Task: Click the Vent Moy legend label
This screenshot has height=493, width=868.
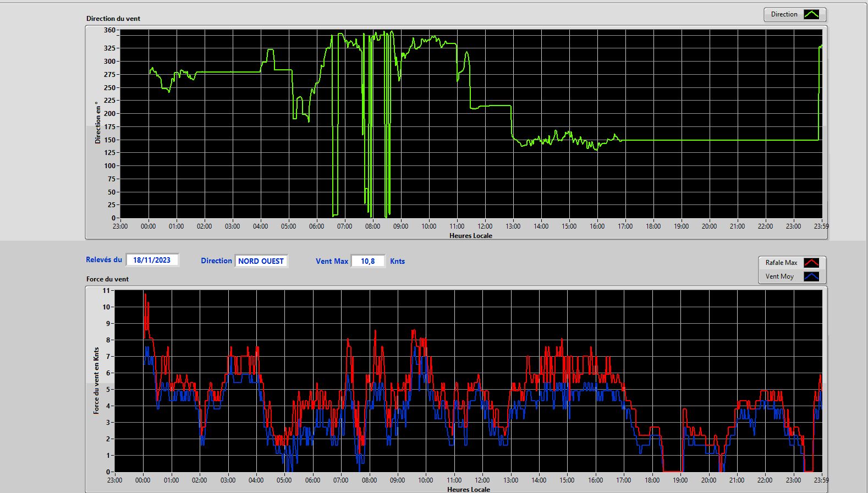Action: click(x=779, y=276)
